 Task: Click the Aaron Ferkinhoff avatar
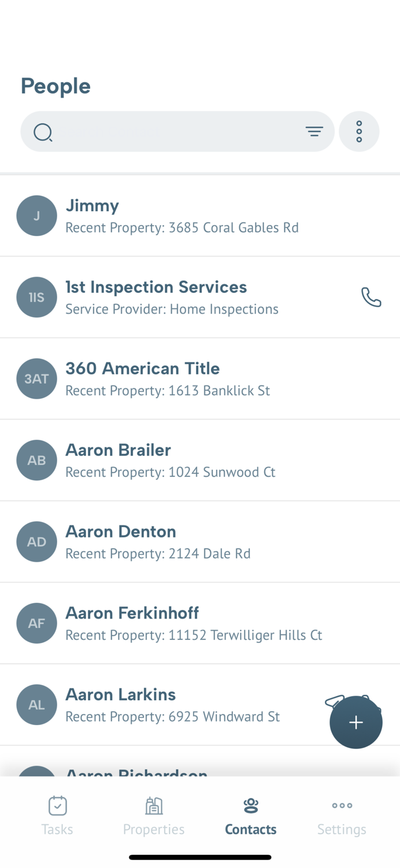[36, 623]
